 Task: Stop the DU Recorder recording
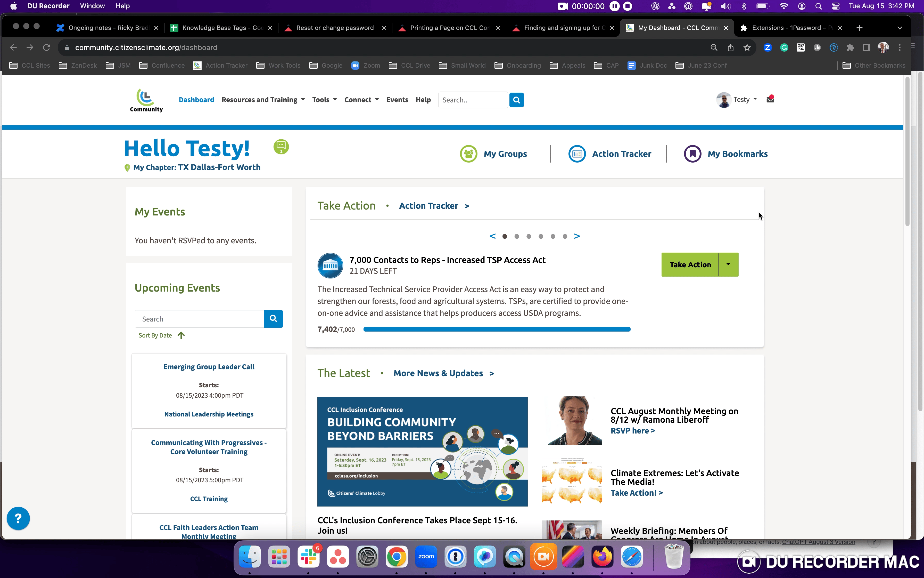[x=627, y=6]
